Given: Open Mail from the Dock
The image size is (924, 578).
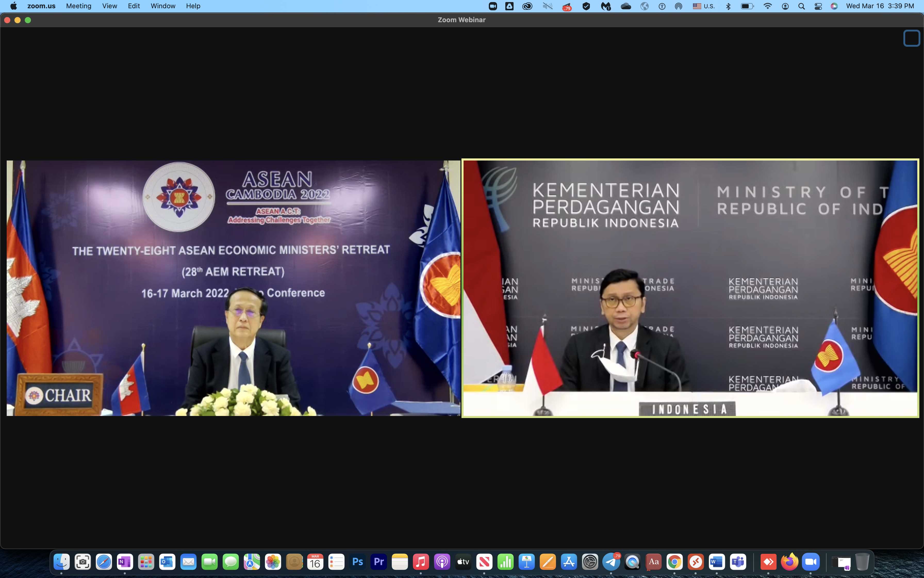Looking at the screenshot, I should click(189, 561).
